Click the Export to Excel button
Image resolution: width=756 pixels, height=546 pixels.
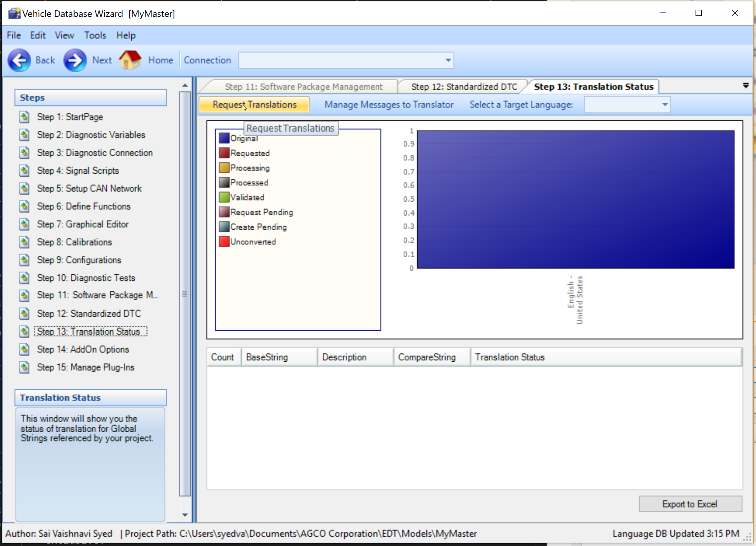point(690,504)
